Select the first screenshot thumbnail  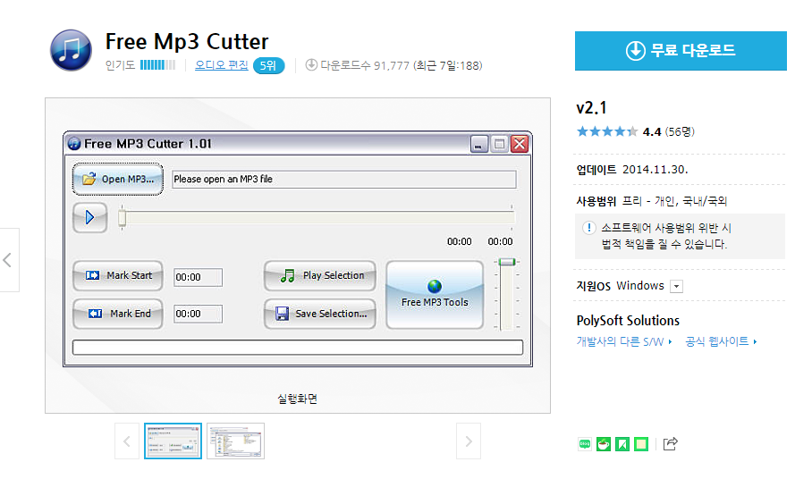[x=173, y=441]
